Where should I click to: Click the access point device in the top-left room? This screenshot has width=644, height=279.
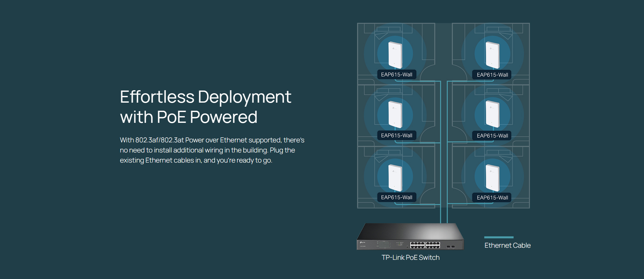coord(395,55)
